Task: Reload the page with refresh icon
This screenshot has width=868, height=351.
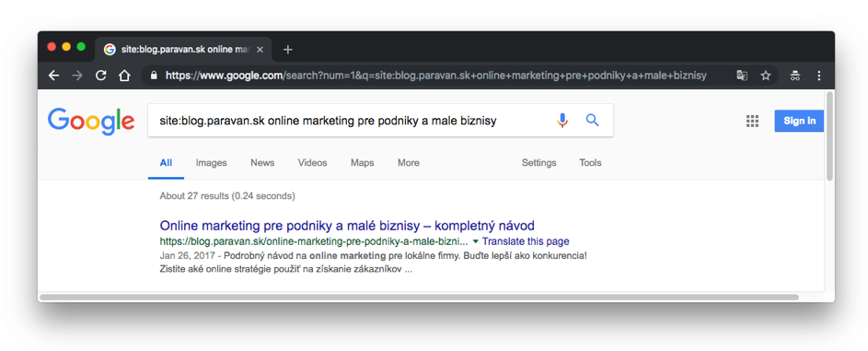Action: pos(100,76)
